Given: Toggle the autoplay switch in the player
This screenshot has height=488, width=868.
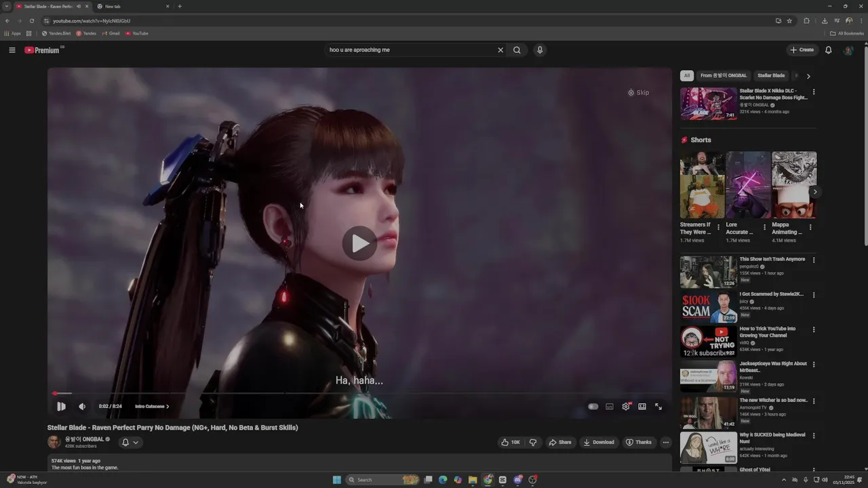Looking at the screenshot, I should click(x=593, y=407).
